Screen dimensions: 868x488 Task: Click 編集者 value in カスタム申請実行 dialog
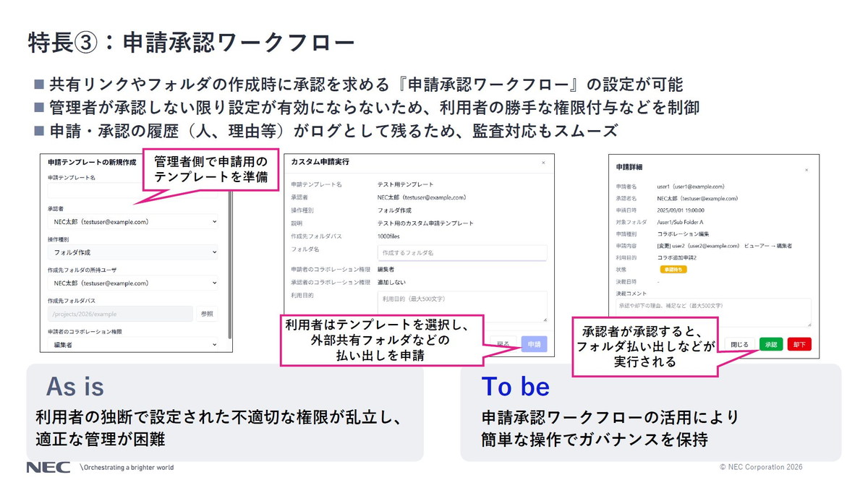[386, 269]
